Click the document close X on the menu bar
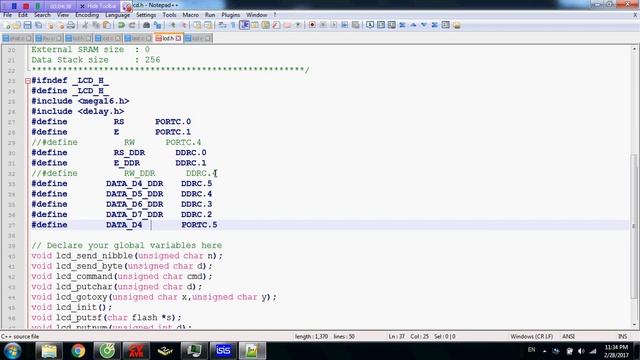This screenshot has height=360, width=640. (635, 15)
